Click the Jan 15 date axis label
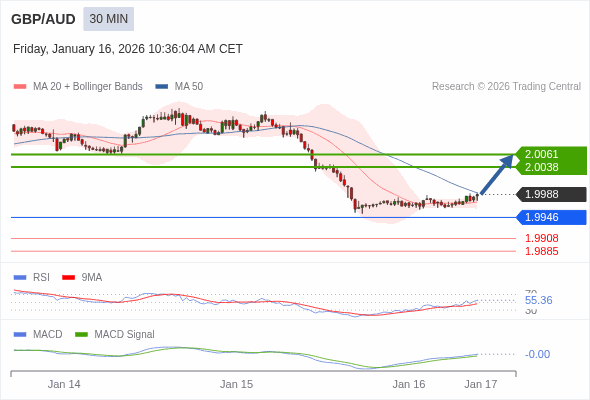This screenshot has height=400, width=590. coord(236,384)
